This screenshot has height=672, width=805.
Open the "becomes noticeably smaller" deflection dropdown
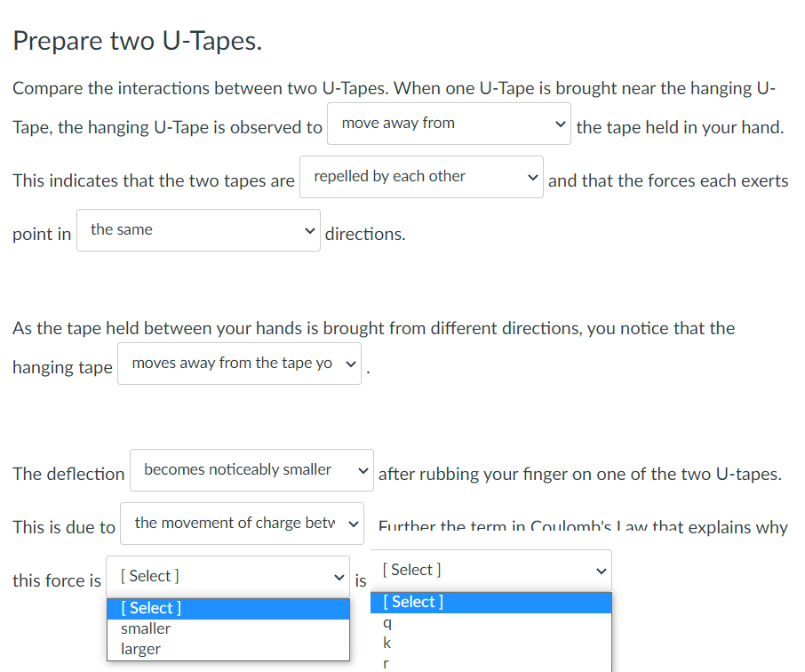click(251, 469)
